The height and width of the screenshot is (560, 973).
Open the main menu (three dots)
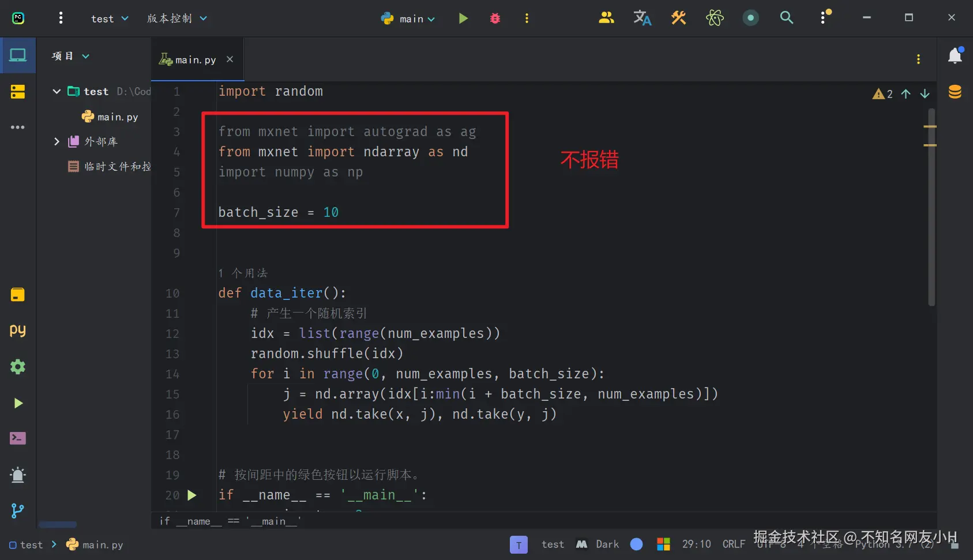(61, 18)
